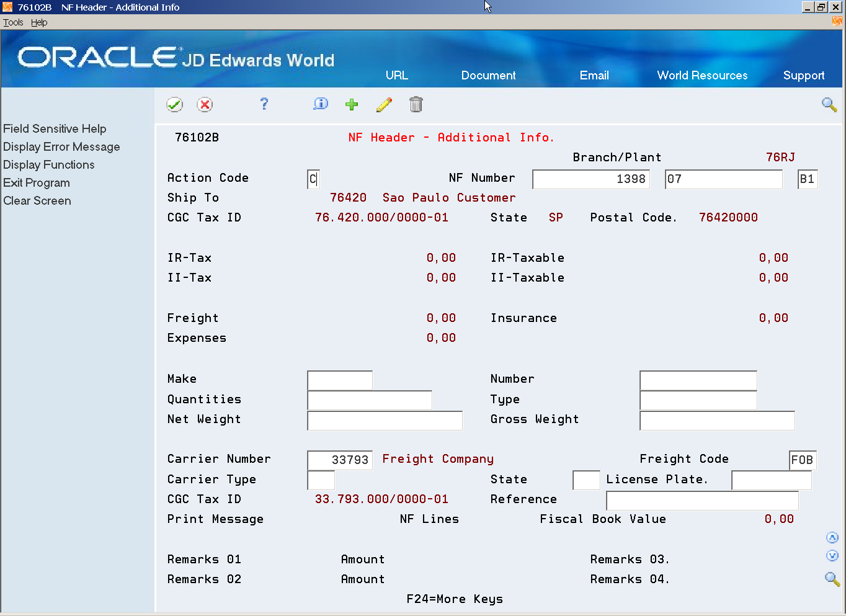
Task: Click the pencil change icon
Action: point(385,104)
